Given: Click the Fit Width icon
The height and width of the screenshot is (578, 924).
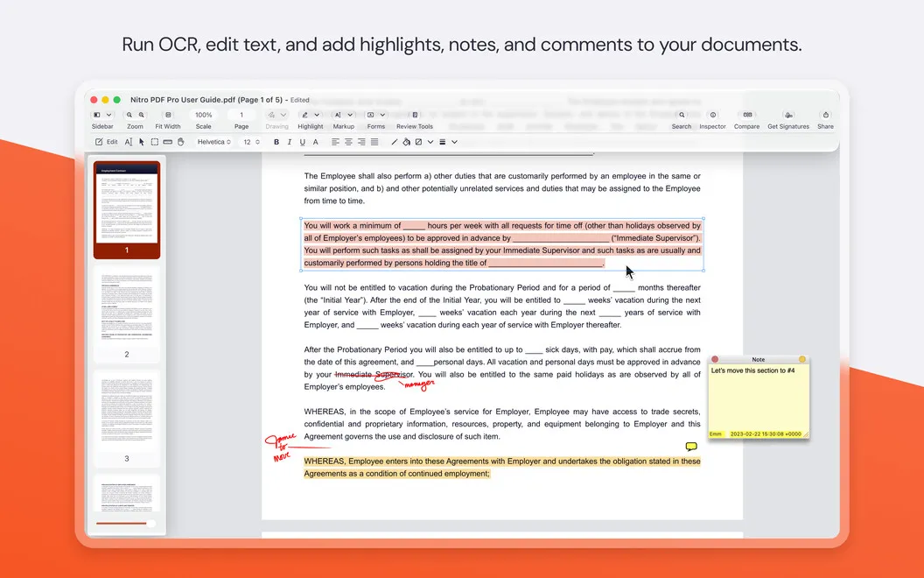Looking at the screenshot, I should [168, 115].
